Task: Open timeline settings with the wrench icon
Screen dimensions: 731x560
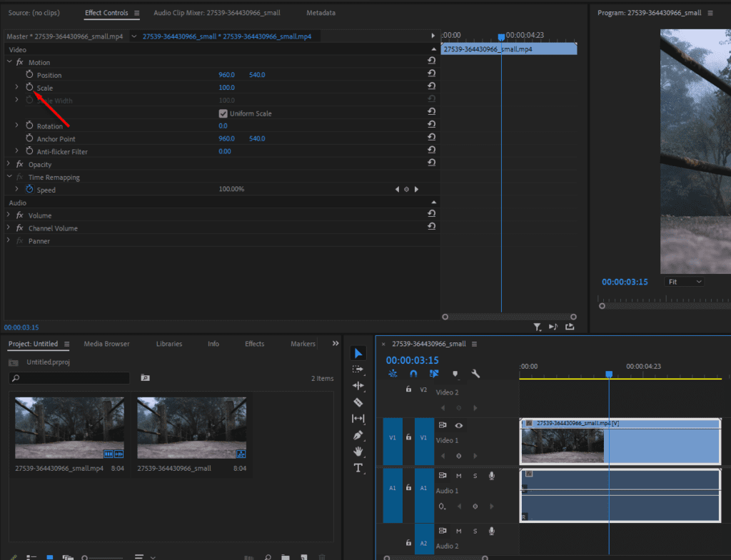Action: point(475,374)
